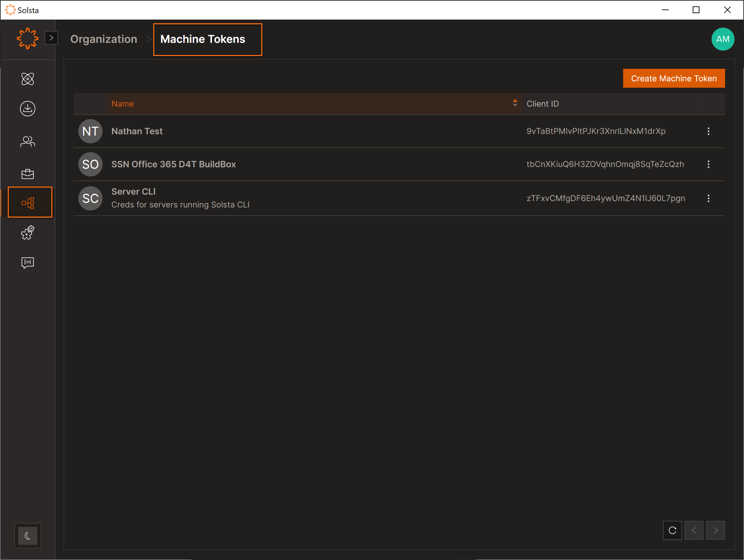Open the AM user avatar

[722, 39]
